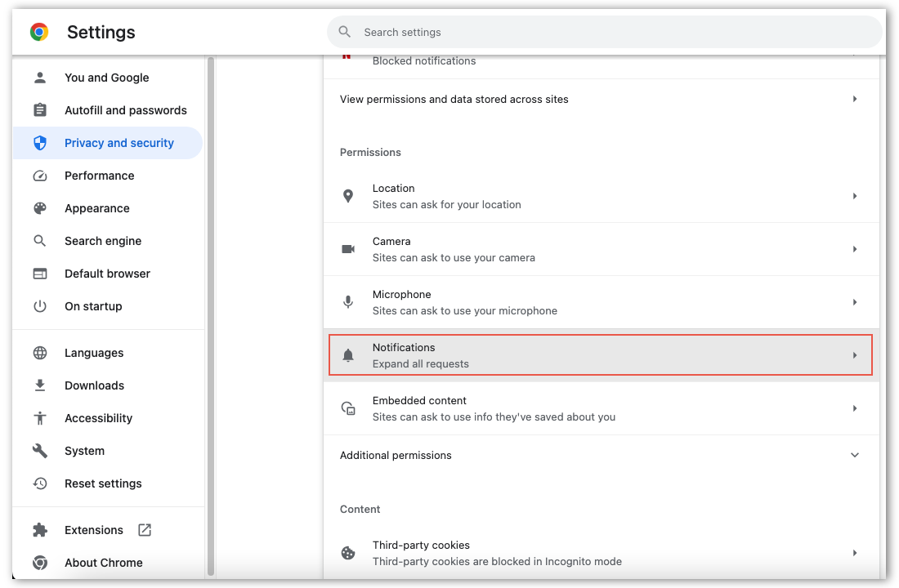Click the Embedded content icon
Viewport: 899px width, 588px height.
point(348,408)
